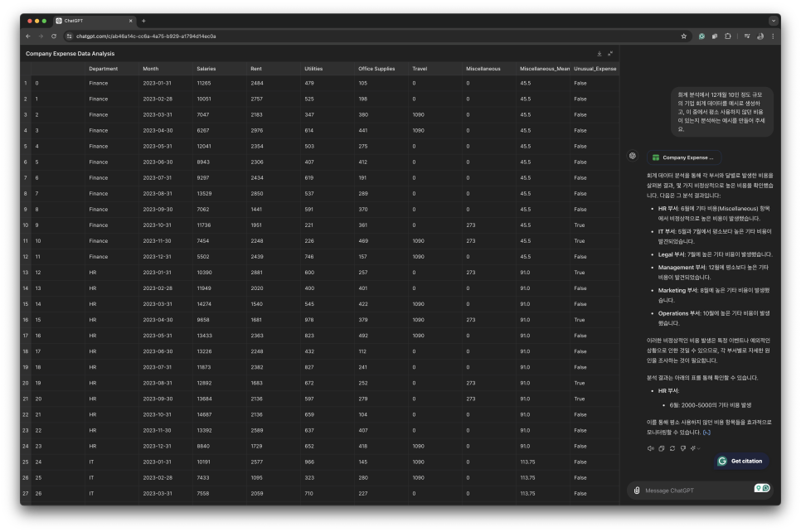
Task: Select utilities cell 978
Action: click(328, 320)
